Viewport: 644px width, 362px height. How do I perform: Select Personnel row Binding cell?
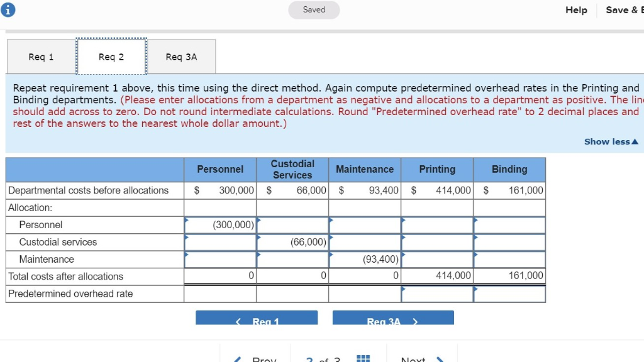click(x=509, y=225)
